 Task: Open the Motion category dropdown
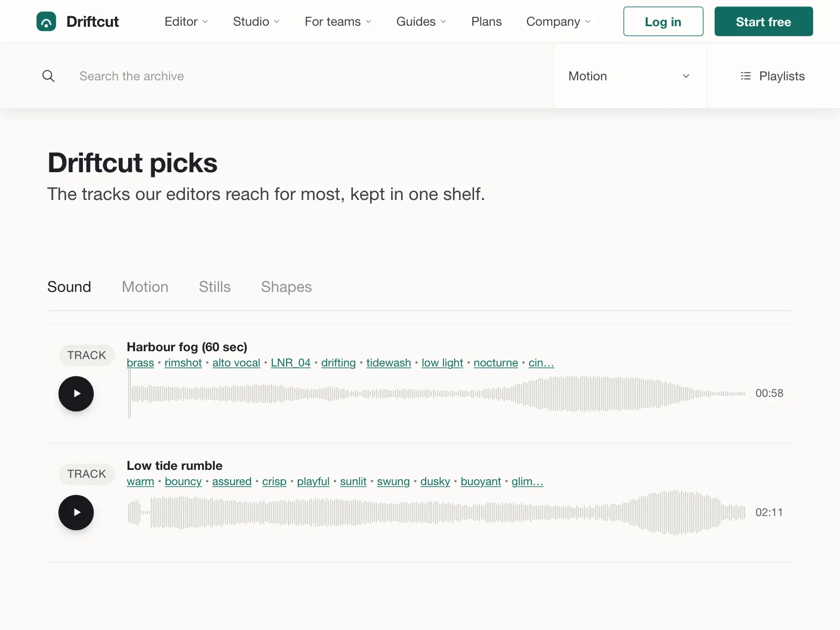pyautogui.click(x=630, y=76)
